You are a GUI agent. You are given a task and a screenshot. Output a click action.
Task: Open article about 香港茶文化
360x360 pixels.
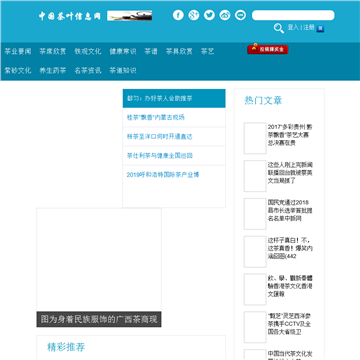point(290,286)
